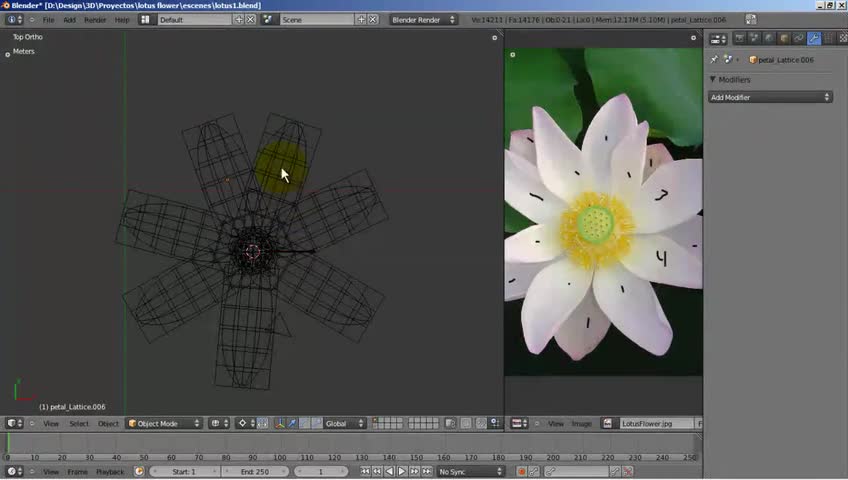Add a new screen layout plus button
Viewport: 848px width, 480px height.
pos(239,19)
